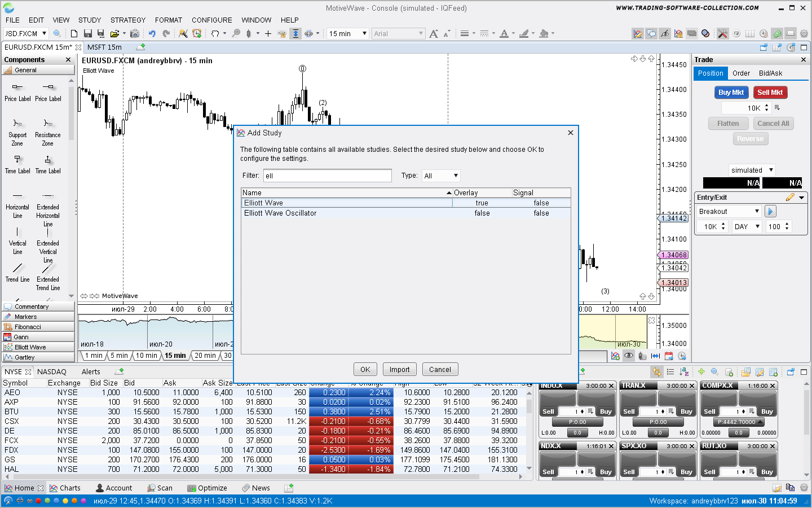The image size is (812, 508).
Task: Open the Breakout entry/exit dropdown
Action: 729,212
